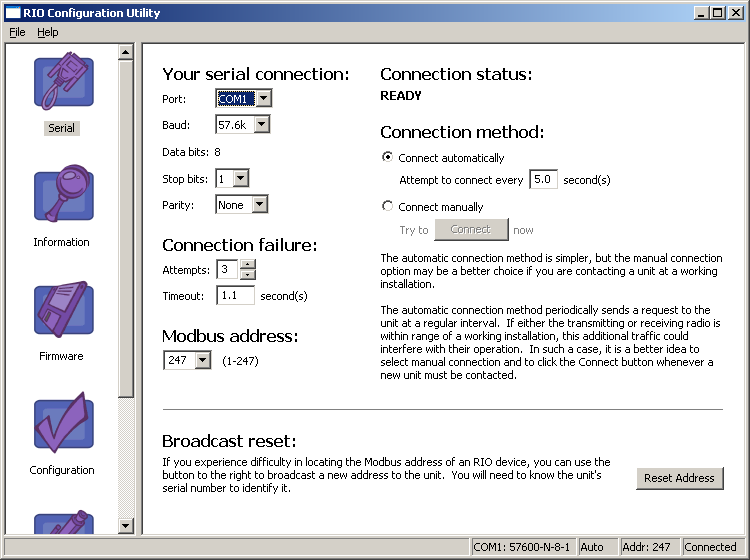750x560 pixels.
Task: Click the Reset Address button
Action: click(680, 478)
